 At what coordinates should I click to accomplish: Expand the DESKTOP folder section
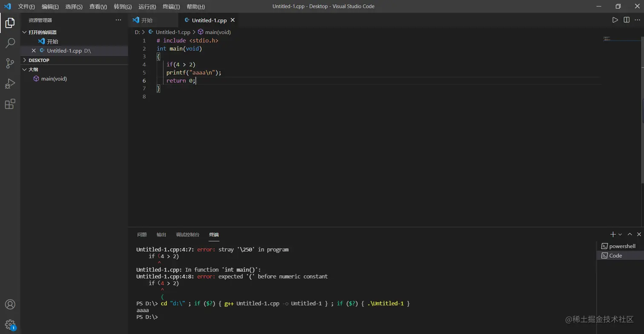pos(74,60)
